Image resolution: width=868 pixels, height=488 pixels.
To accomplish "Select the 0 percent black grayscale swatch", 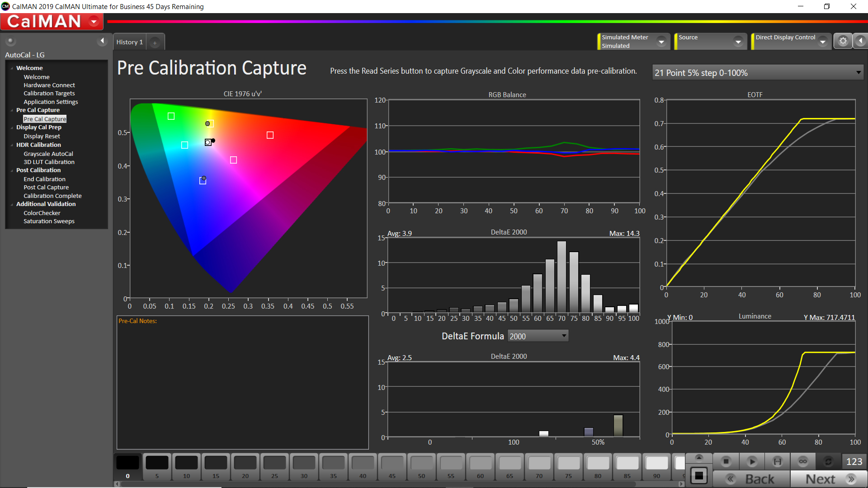I will [127, 466].
